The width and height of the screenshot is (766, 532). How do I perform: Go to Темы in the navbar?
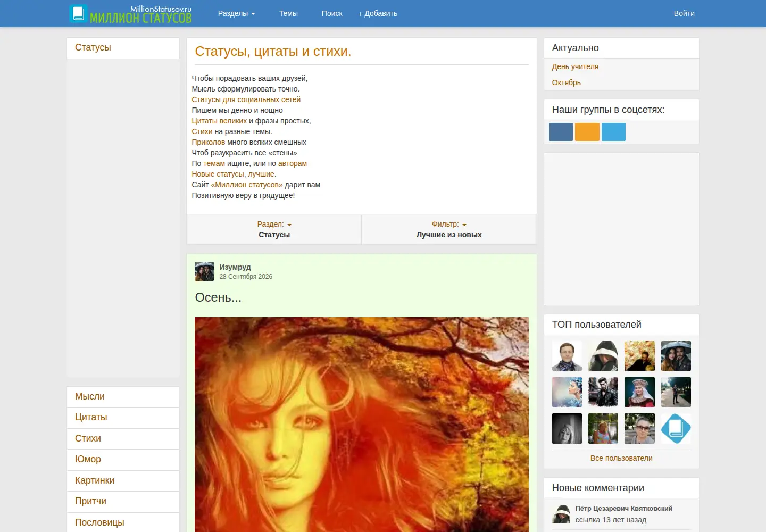(x=288, y=13)
